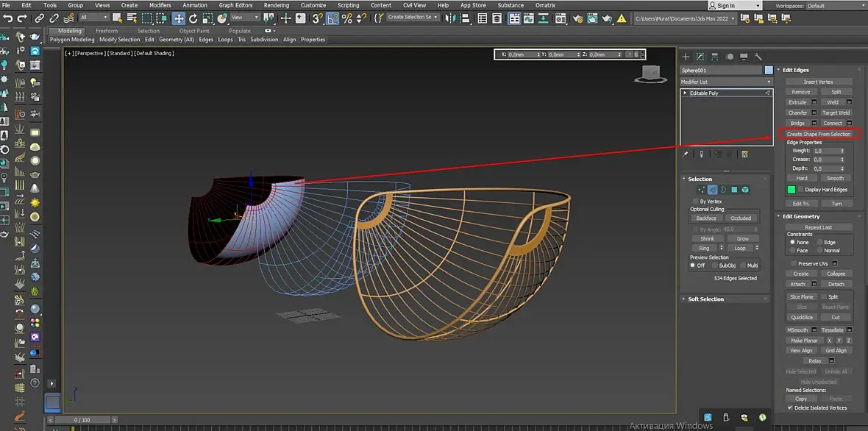Toggle the Delete Isolated Vertices checkbox
This screenshot has width=868, height=431.
pyautogui.click(x=790, y=407)
